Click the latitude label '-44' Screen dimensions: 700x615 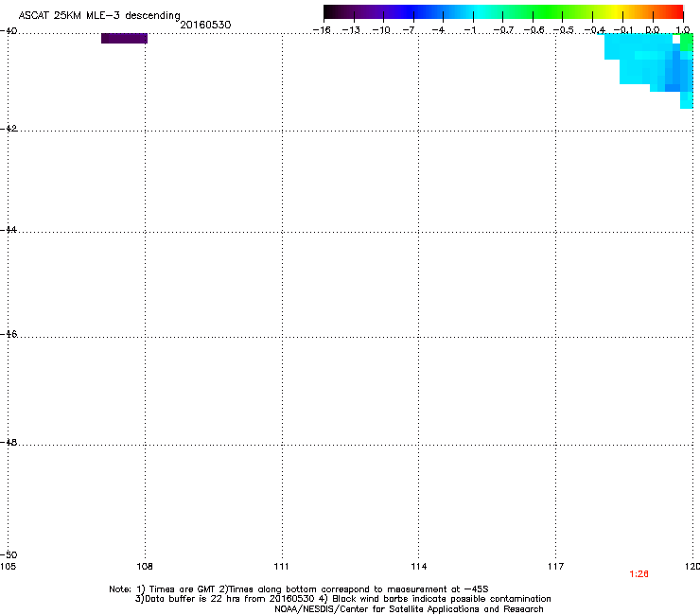click(9, 230)
